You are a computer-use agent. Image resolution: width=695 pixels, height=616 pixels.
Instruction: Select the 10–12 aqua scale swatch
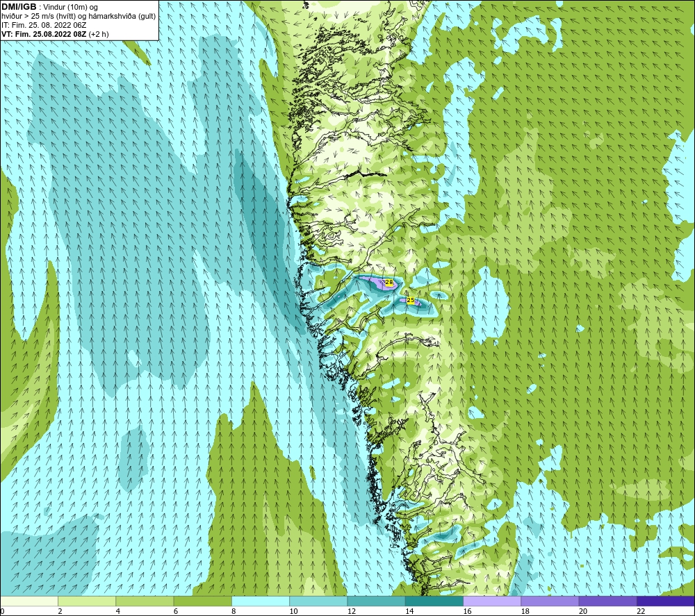(x=318, y=601)
